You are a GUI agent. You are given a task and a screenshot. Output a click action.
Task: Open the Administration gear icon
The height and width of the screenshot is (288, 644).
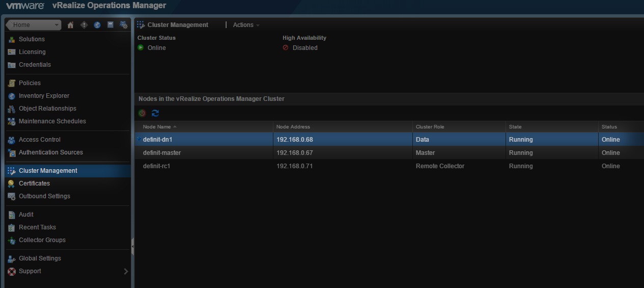point(124,25)
